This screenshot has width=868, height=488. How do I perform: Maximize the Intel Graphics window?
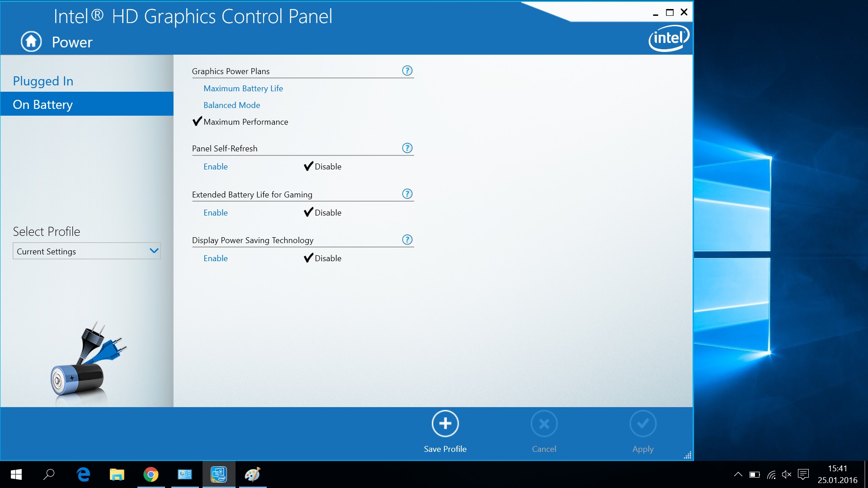pyautogui.click(x=670, y=13)
